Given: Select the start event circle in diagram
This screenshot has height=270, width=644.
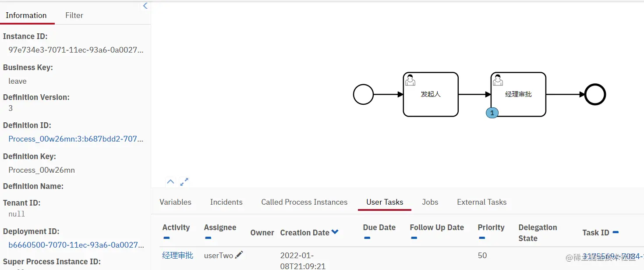Looking at the screenshot, I should click(x=363, y=94).
